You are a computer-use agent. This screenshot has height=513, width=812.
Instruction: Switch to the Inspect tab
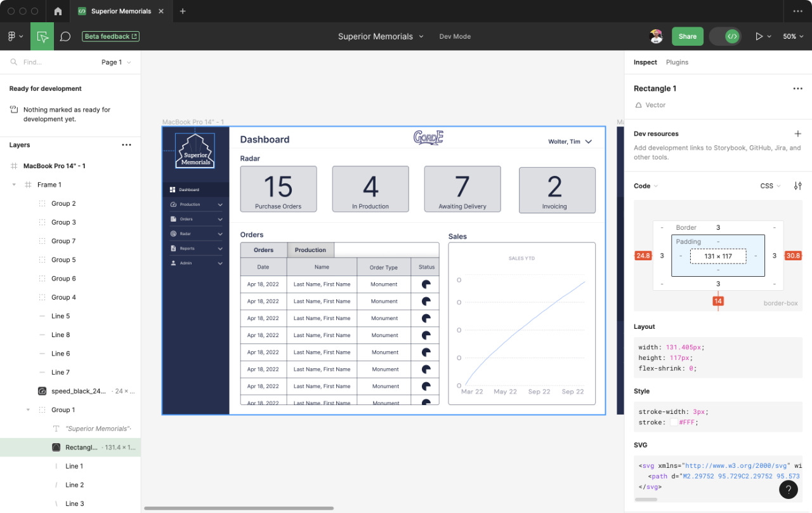645,62
